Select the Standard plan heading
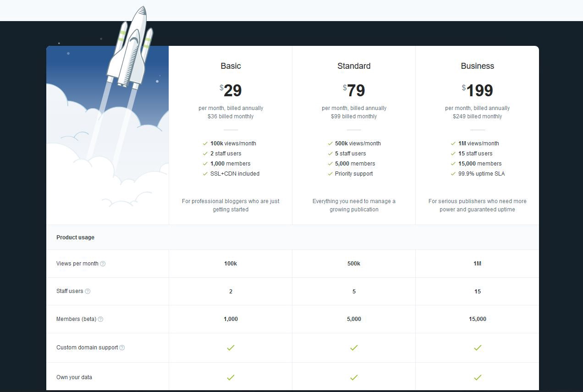The width and height of the screenshot is (583, 392). tap(354, 66)
